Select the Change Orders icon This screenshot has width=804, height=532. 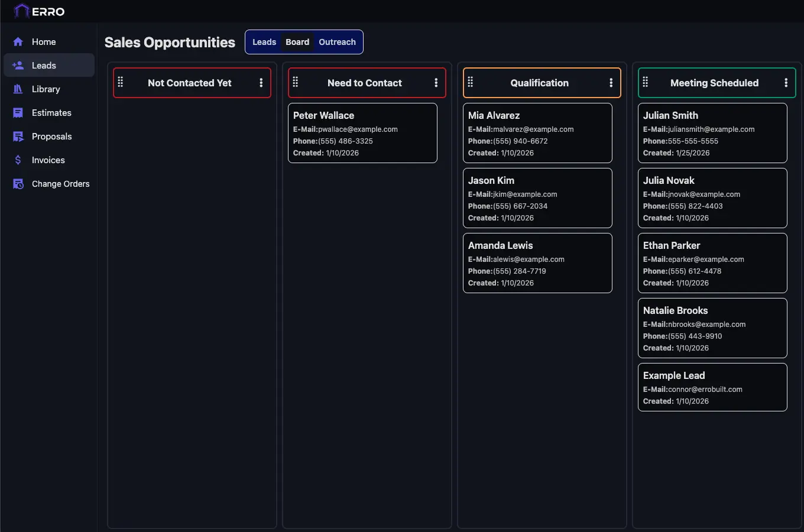[x=17, y=183]
